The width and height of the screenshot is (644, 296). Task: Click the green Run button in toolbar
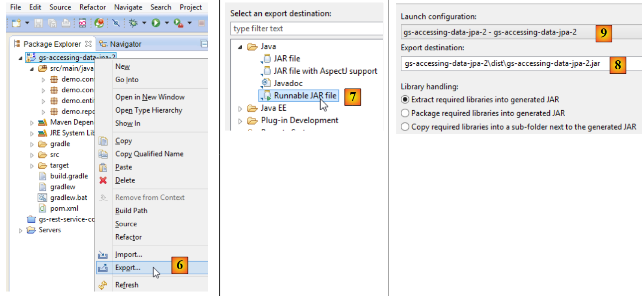click(156, 23)
